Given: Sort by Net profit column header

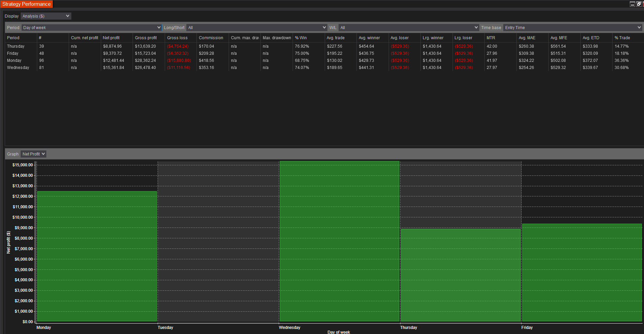Looking at the screenshot, I should click(x=117, y=38).
